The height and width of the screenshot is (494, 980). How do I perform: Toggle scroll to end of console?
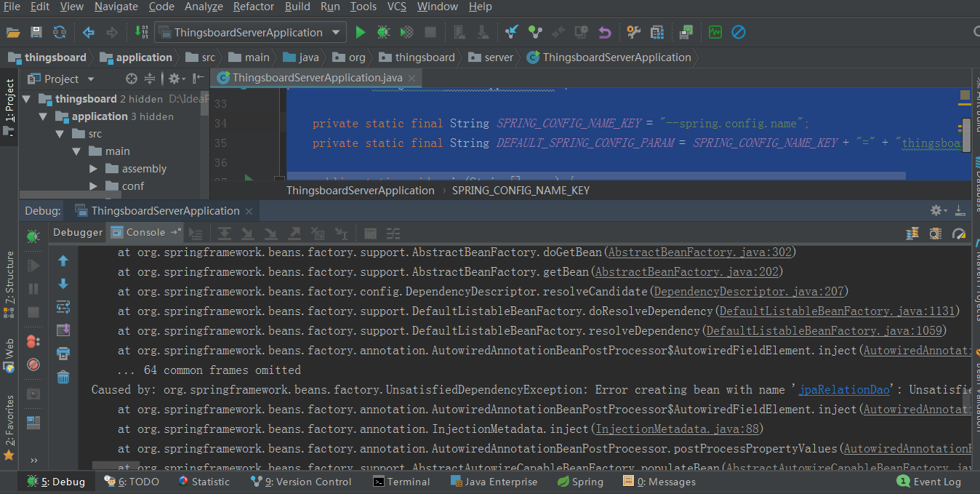pyautogui.click(x=63, y=330)
